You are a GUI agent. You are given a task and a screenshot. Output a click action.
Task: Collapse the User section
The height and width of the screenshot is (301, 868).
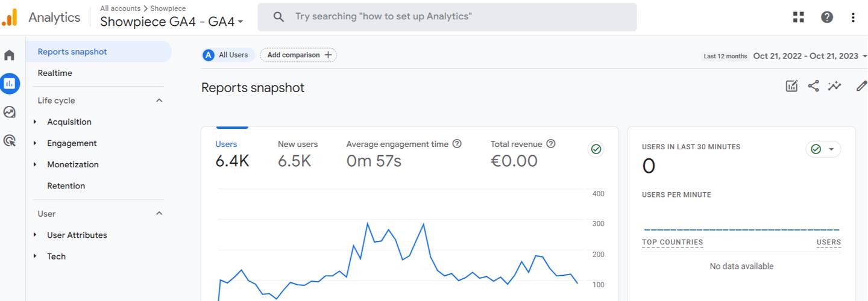[159, 214]
